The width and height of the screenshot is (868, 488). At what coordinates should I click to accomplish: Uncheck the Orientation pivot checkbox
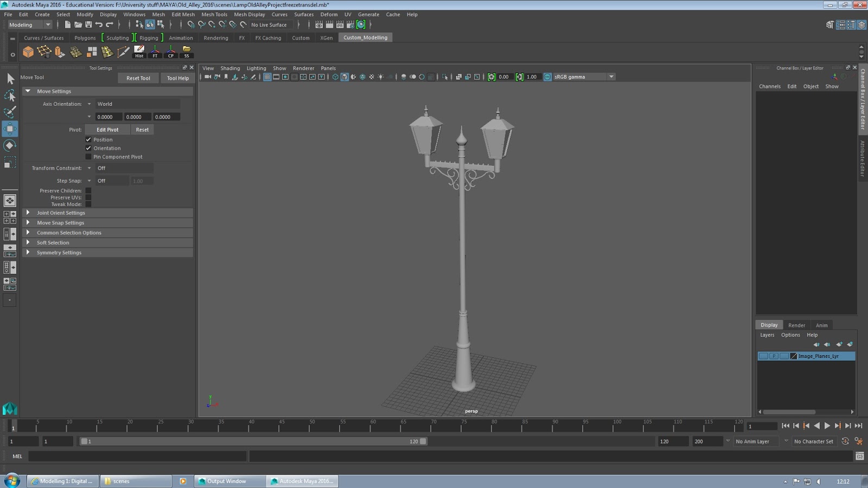pyautogui.click(x=88, y=147)
